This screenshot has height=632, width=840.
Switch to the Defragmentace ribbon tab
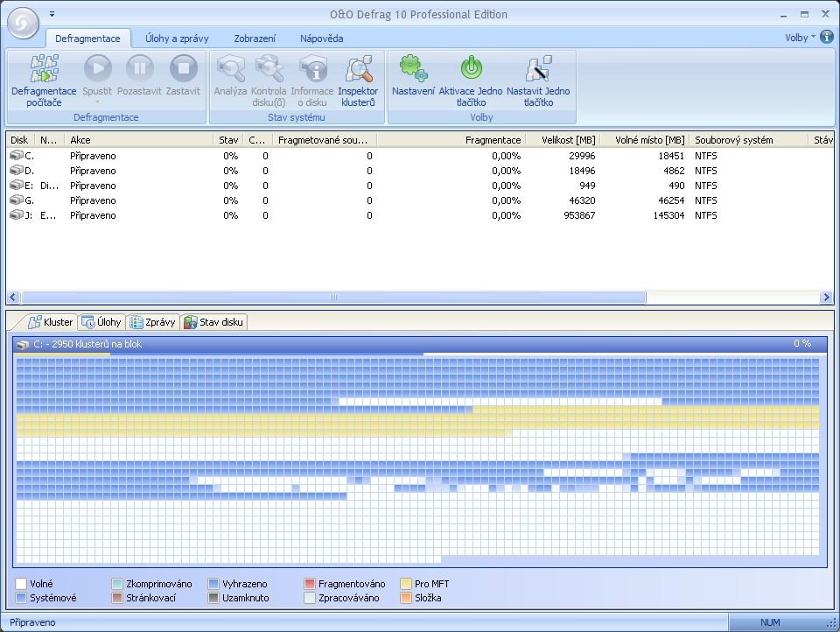pos(87,38)
